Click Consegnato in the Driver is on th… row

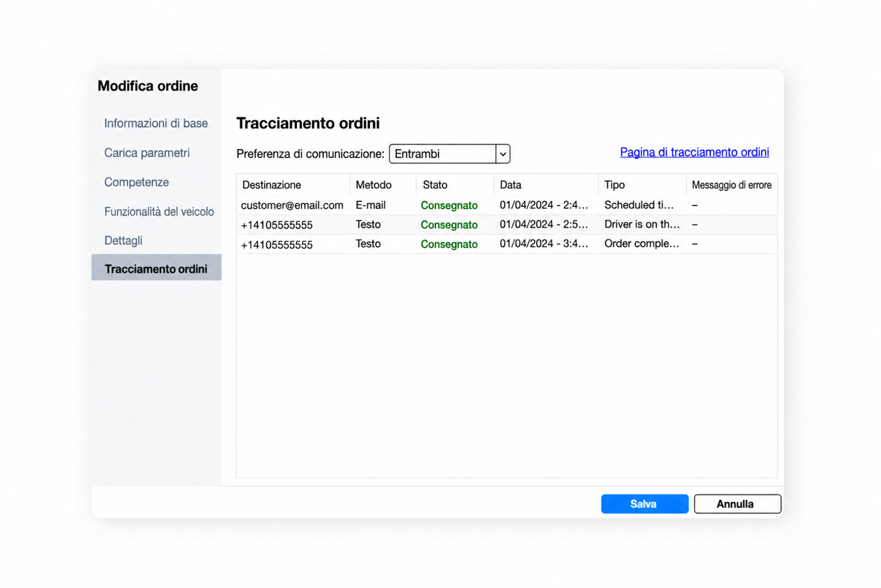pyautogui.click(x=449, y=225)
